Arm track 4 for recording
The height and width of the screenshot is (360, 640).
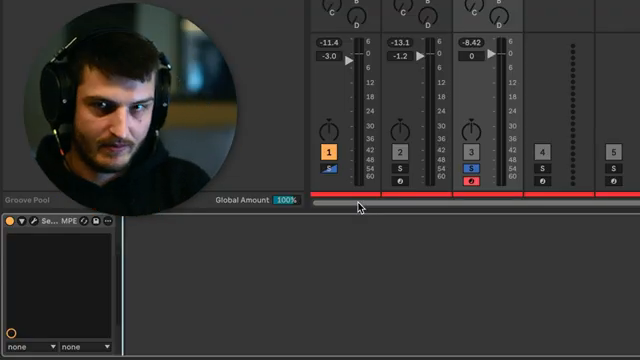point(542,181)
